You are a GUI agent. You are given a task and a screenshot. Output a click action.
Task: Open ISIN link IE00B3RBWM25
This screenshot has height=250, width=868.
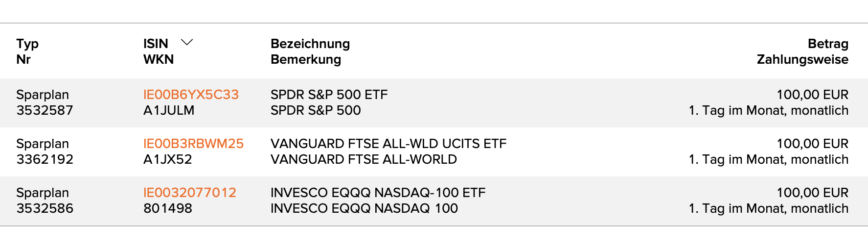[193, 144]
